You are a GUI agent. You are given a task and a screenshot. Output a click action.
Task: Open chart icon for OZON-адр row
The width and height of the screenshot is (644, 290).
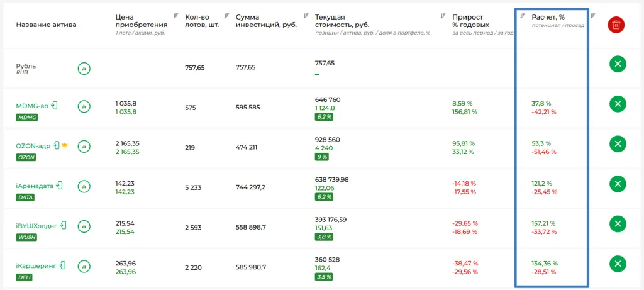[84, 146]
